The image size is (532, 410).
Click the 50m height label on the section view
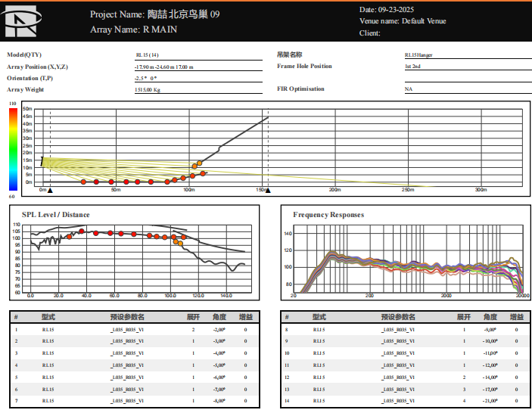(x=27, y=109)
